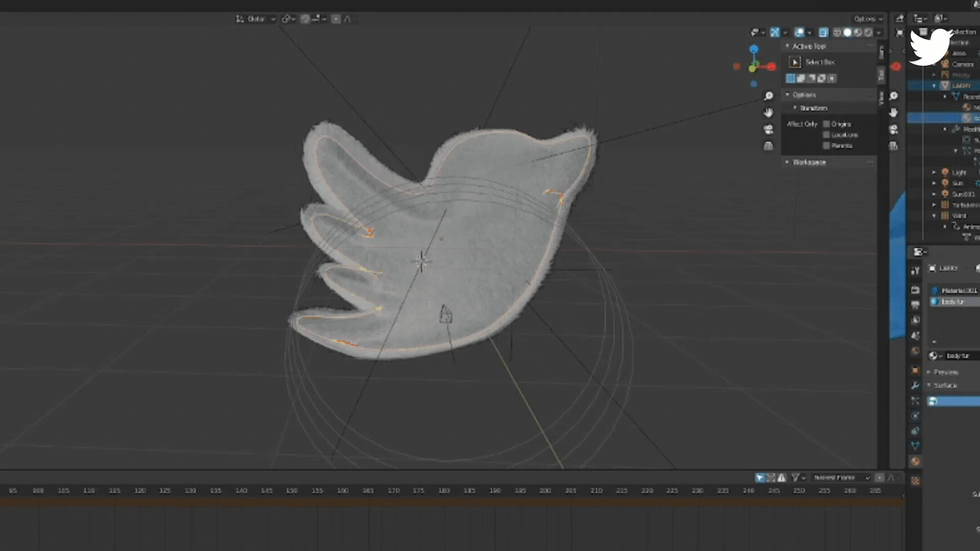
Task: Choose the extend selection mode icon
Action: 801,79
